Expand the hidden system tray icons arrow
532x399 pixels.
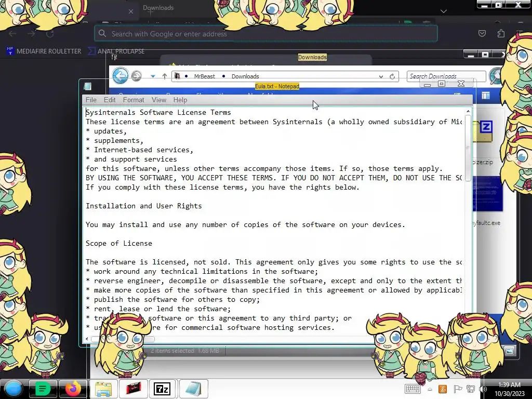click(430, 389)
